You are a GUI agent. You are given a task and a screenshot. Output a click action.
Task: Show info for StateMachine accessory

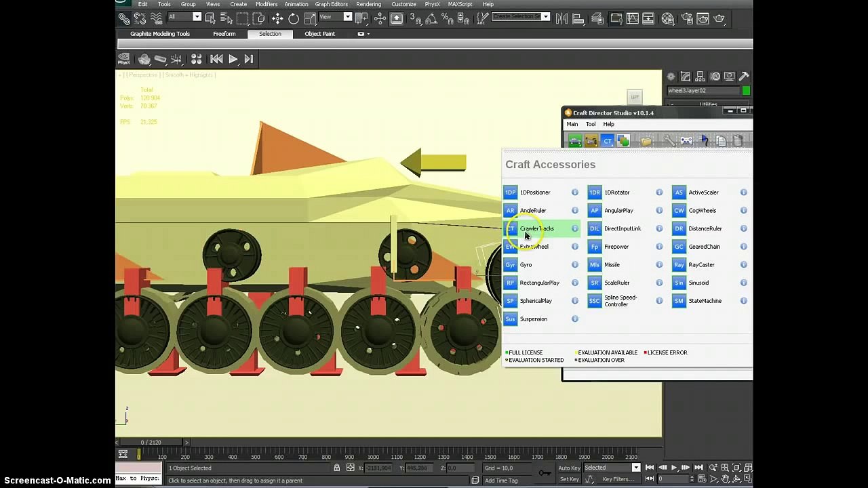coord(744,301)
